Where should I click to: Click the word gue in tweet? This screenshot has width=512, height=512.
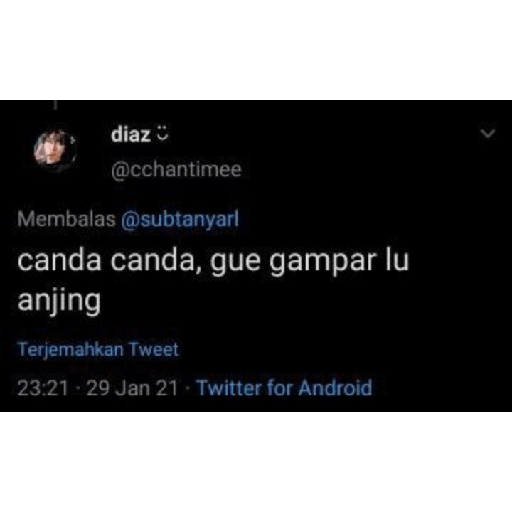[x=235, y=263]
